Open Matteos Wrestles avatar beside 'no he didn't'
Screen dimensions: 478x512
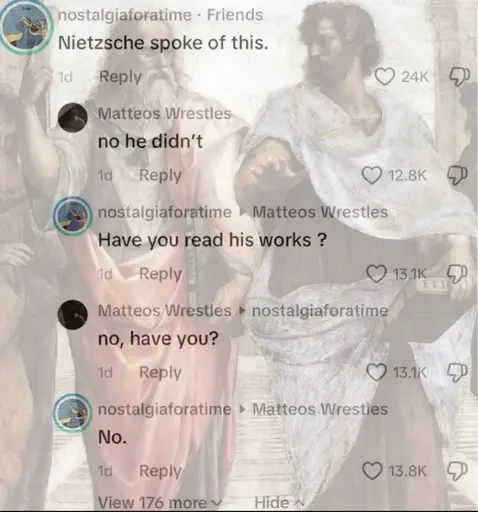pyautogui.click(x=73, y=118)
